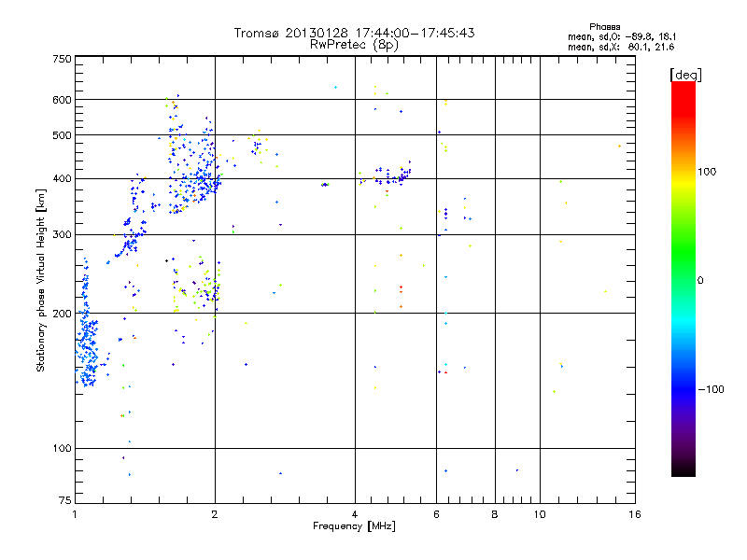Click the x-axis '6' tick label

[x=436, y=514]
